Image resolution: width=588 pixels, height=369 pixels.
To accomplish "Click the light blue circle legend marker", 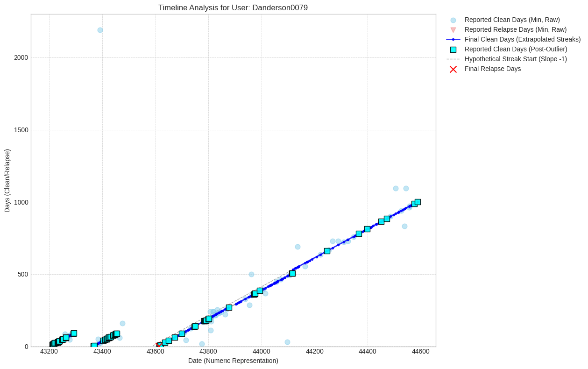I will 453,20.
